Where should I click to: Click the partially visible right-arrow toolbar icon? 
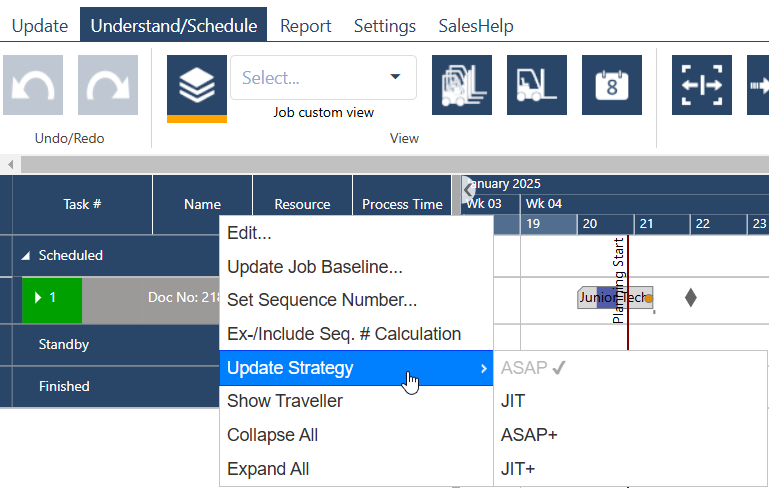pos(758,85)
